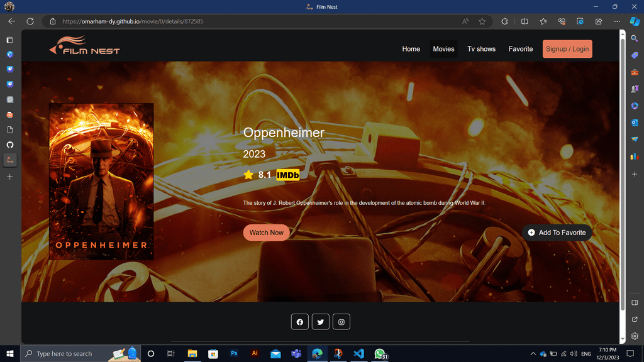Screen dimensions: 644x362
Task: Open a new tab with plus
Action: coord(10,177)
